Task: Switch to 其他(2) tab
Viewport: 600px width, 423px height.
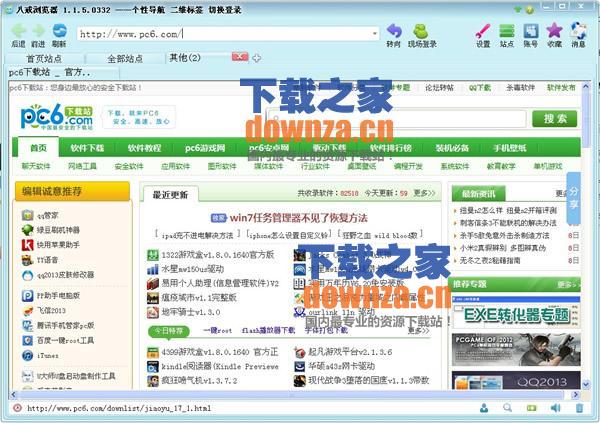Action: pos(185,58)
